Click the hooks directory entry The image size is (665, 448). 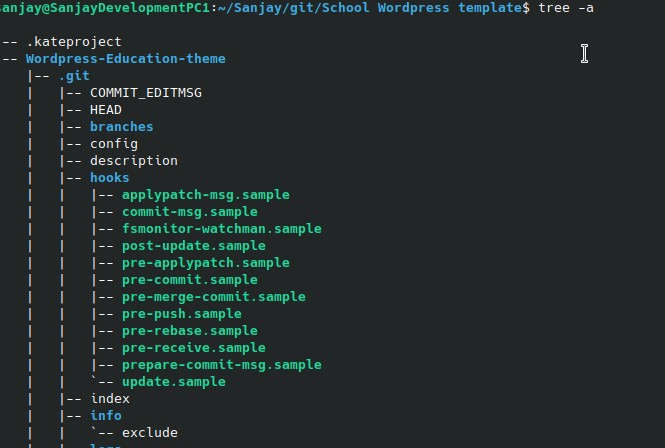click(x=109, y=178)
